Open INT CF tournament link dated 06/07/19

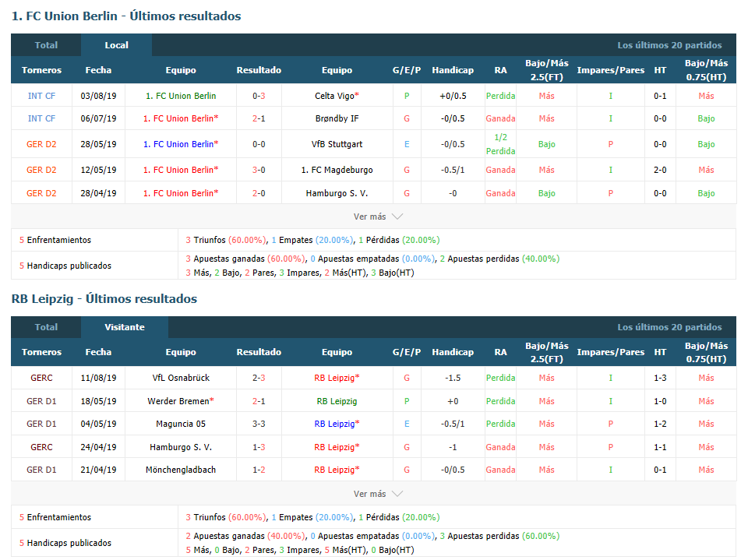(x=41, y=118)
